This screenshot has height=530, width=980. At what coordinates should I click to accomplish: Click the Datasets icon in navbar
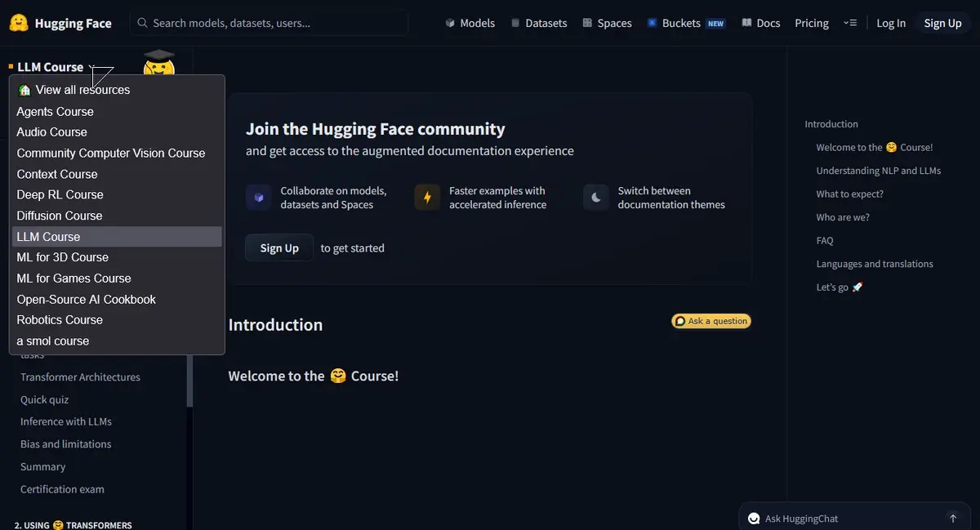point(515,23)
